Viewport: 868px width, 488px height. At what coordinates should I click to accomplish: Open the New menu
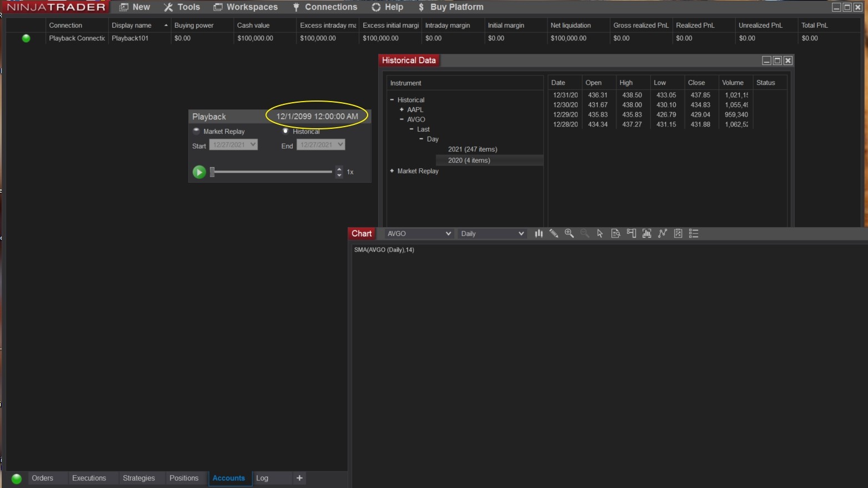coord(135,7)
